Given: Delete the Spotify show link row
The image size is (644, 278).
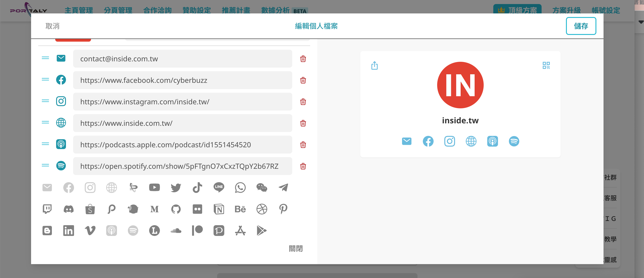Looking at the screenshot, I should [303, 166].
